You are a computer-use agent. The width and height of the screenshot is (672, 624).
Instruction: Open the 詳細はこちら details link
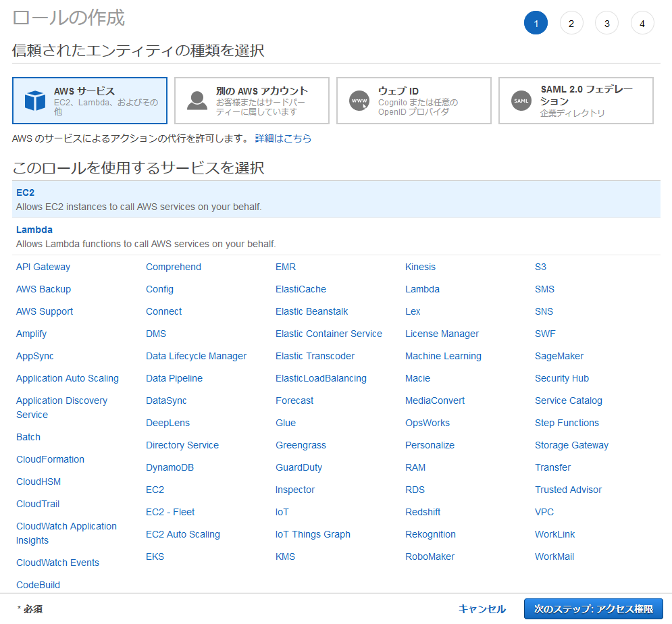[283, 138]
